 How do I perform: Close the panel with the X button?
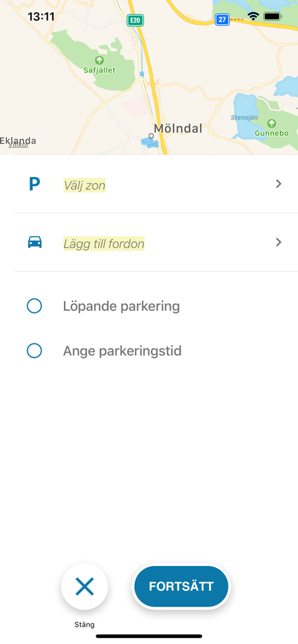tap(84, 586)
